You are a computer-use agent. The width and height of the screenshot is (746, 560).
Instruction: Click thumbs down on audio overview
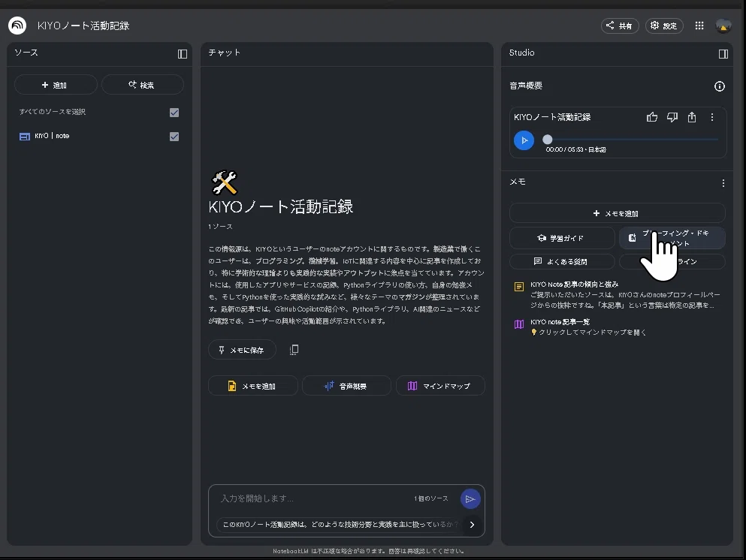pos(672,117)
